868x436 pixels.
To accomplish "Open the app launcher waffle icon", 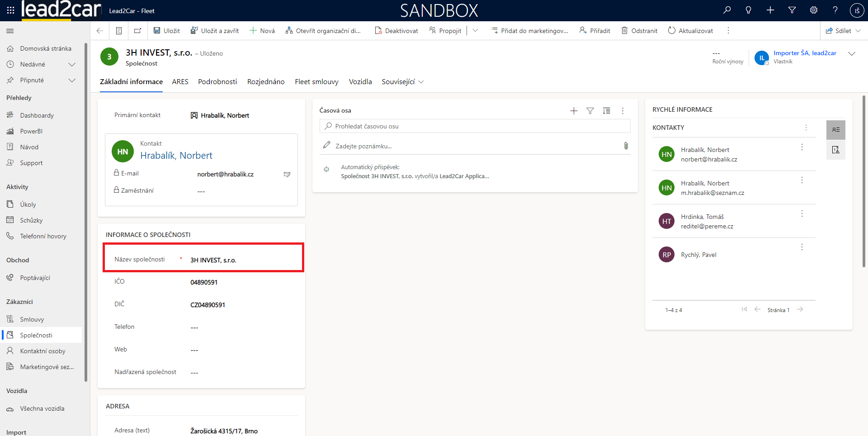I will (10, 10).
